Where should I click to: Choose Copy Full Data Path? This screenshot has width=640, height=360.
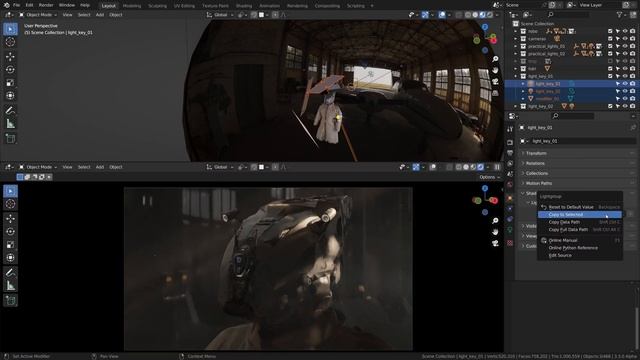[580, 229]
